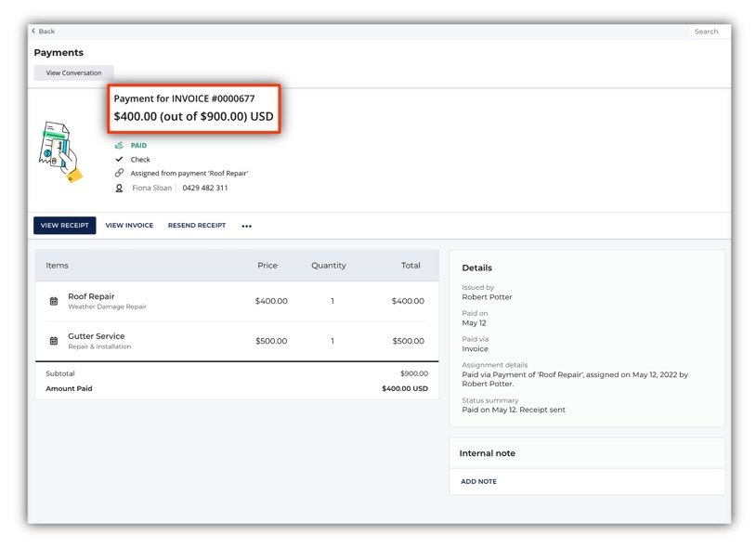This screenshot has height=548, width=756.
Task: Select client name Fiona Sloan
Action: click(152, 188)
